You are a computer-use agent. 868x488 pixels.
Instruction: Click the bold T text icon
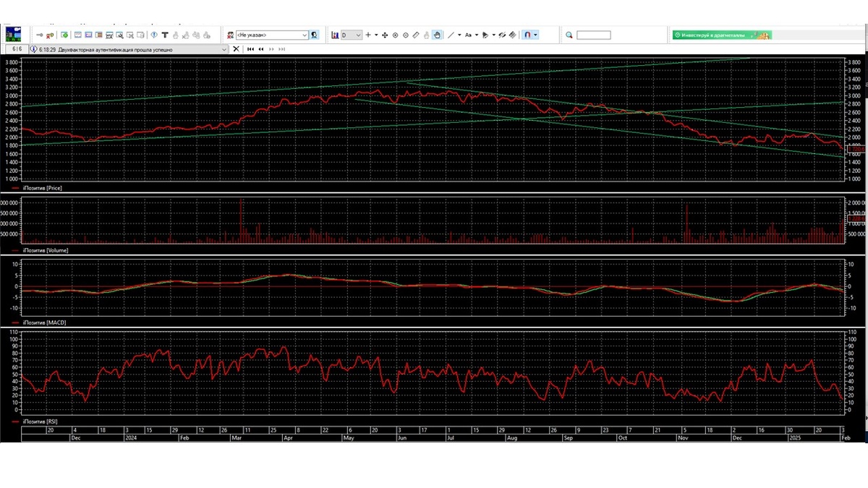165,35
